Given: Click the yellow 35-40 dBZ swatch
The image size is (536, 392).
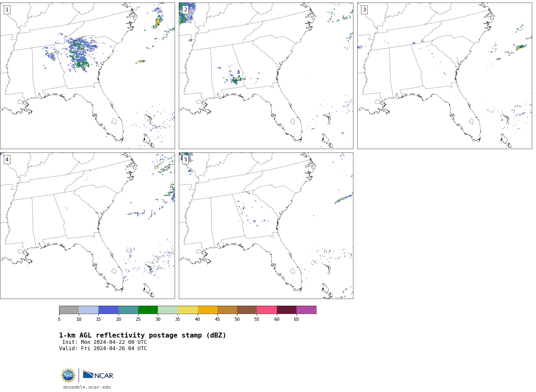Looking at the screenshot, I should (x=188, y=310).
